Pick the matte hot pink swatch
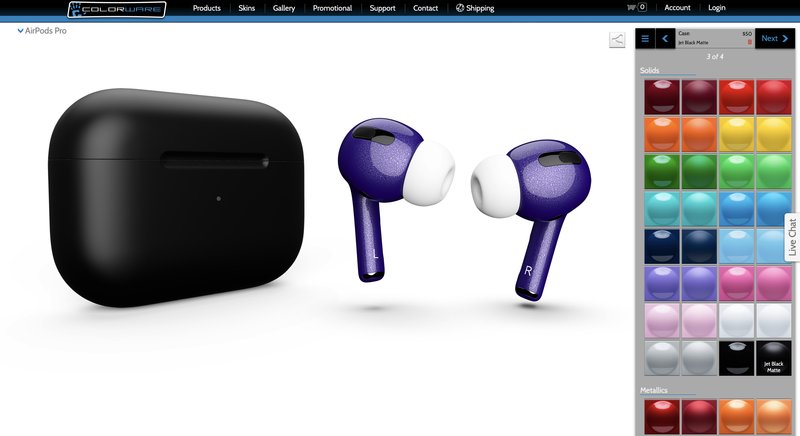The width and height of the screenshot is (800, 436). 773,284
